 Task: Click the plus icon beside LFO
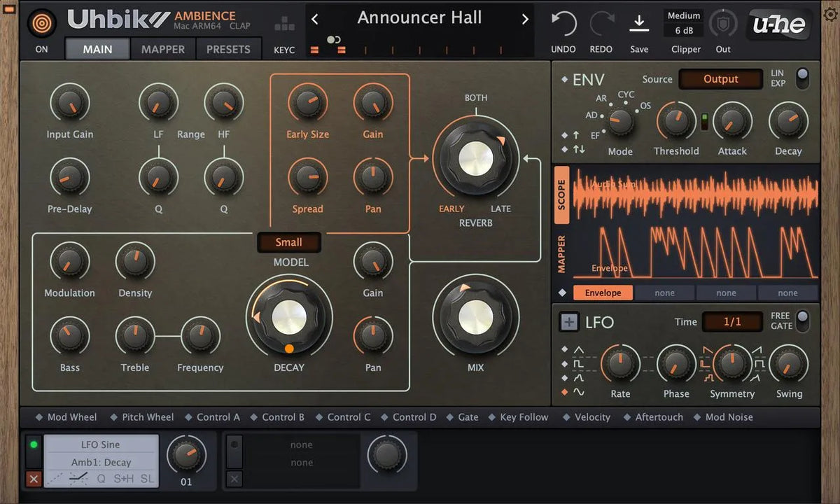[569, 322]
